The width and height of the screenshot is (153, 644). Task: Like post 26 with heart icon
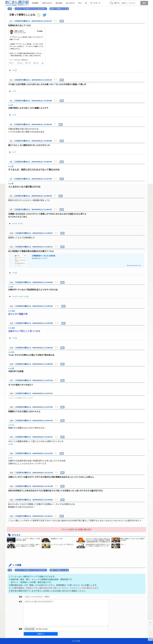pos(55,516)
